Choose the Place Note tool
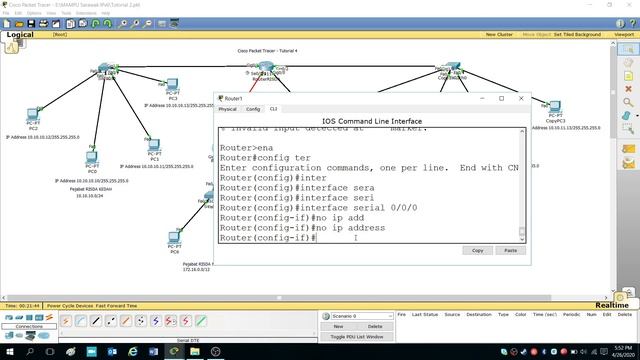 (x=628, y=76)
